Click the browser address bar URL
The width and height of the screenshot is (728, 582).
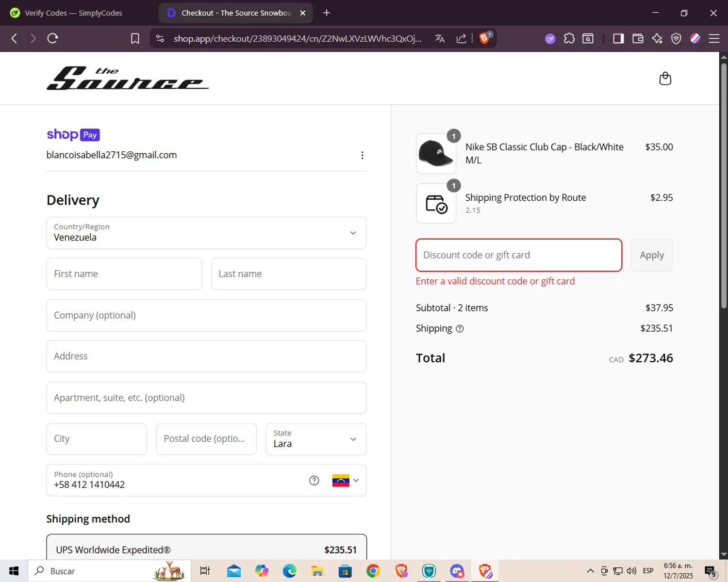coord(298,39)
